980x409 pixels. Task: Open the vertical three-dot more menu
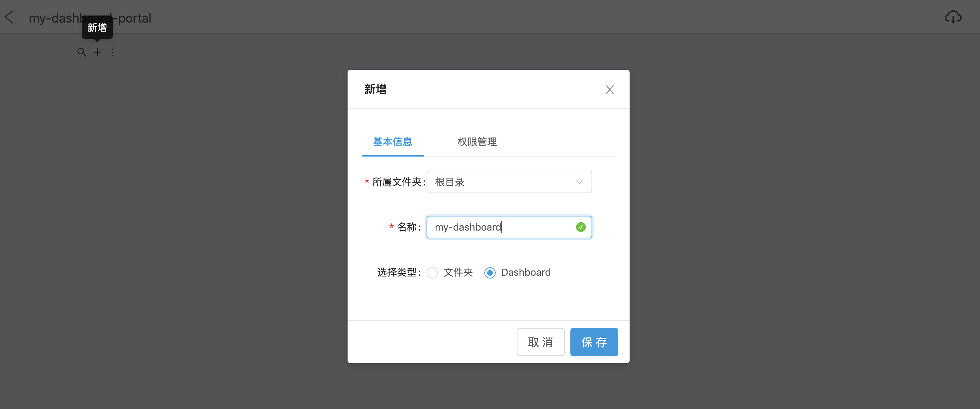pos(112,52)
